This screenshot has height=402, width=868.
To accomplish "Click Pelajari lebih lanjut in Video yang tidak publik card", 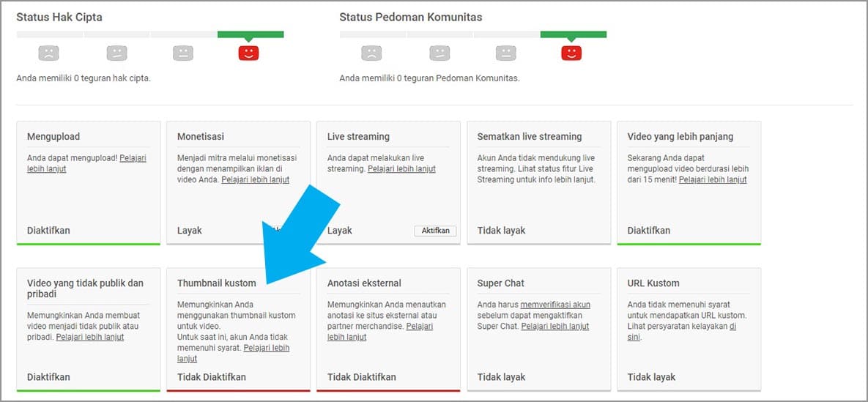I will (x=89, y=337).
